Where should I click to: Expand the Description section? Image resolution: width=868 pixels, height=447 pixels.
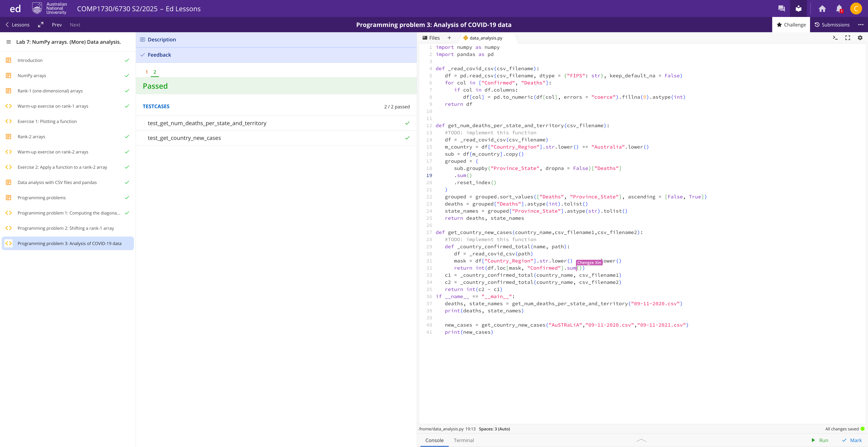pos(276,40)
